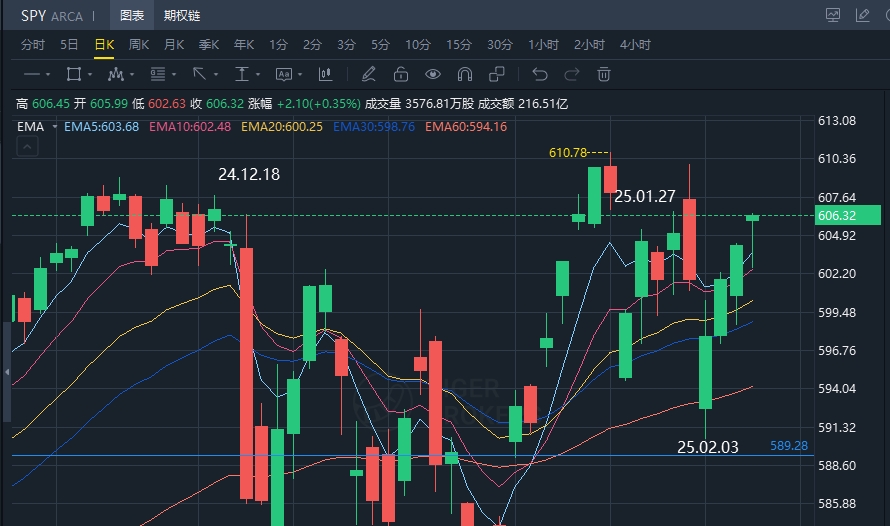890x526 pixels.
Task: Toggle the drawing lock icon
Action: point(401,74)
